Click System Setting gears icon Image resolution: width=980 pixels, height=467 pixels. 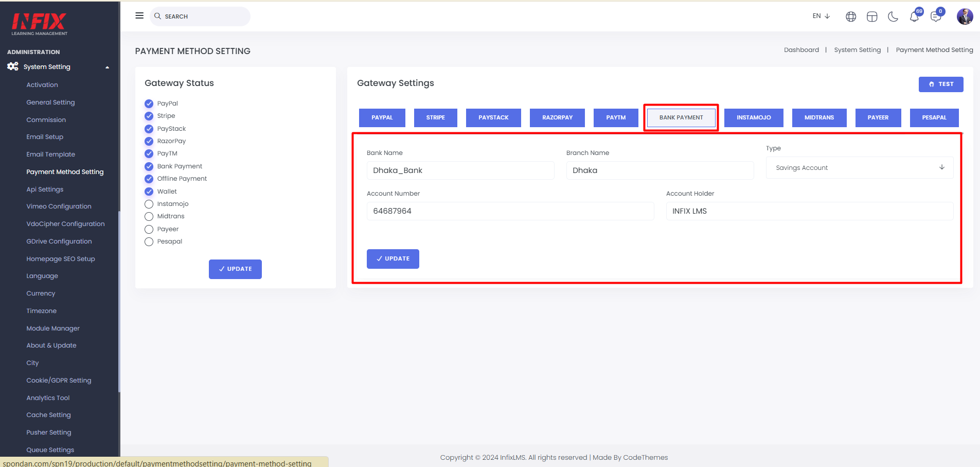(x=13, y=66)
